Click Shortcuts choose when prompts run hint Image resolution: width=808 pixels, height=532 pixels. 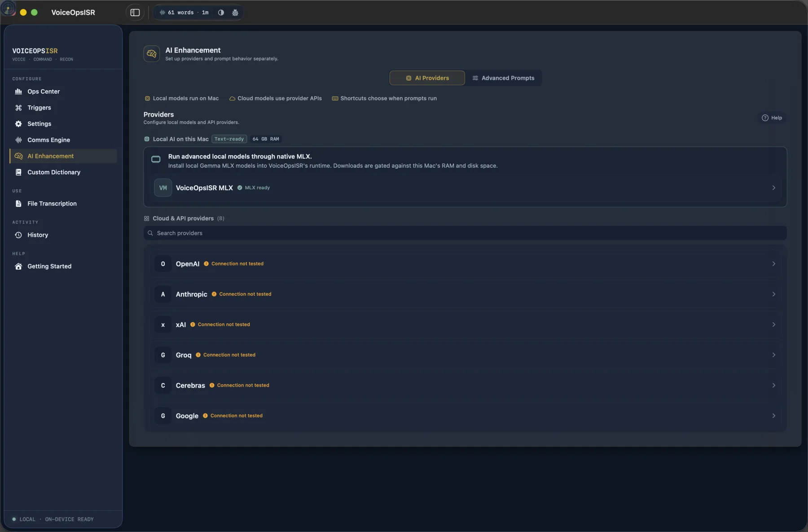point(384,99)
